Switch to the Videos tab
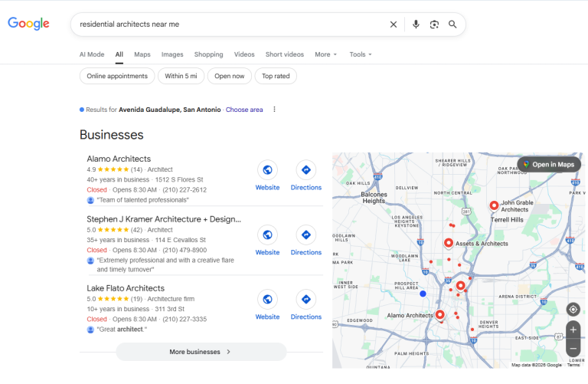 pyautogui.click(x=244, y=54)
